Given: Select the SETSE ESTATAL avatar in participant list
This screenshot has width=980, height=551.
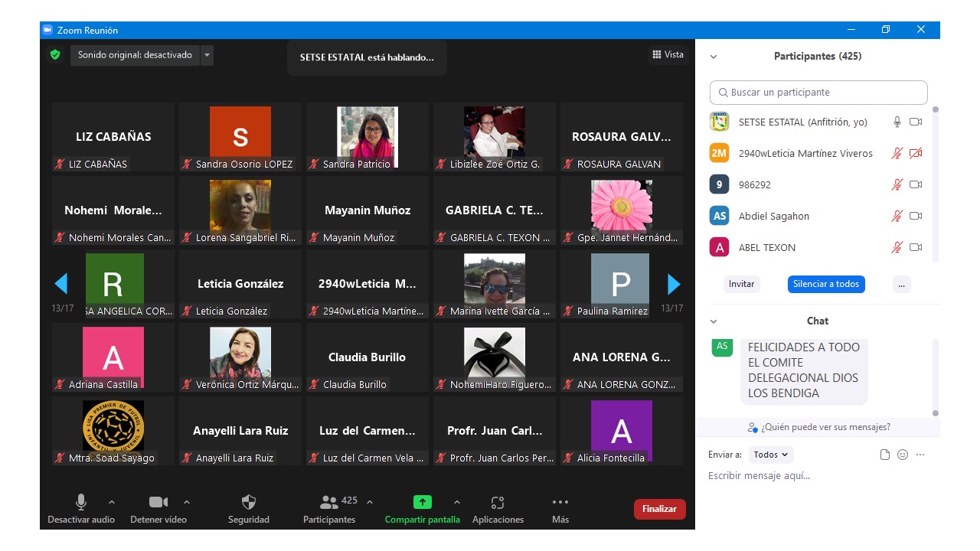Looking at the screenshot, I should 719,122.
